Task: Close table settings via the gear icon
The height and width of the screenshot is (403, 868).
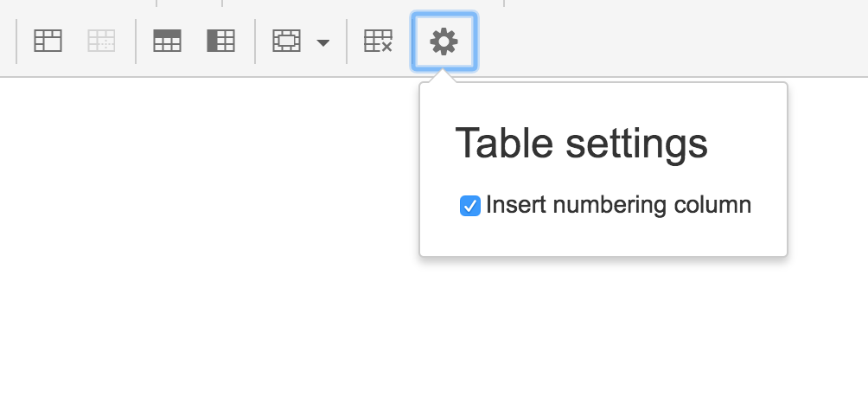Action: [x=444, y=42]
